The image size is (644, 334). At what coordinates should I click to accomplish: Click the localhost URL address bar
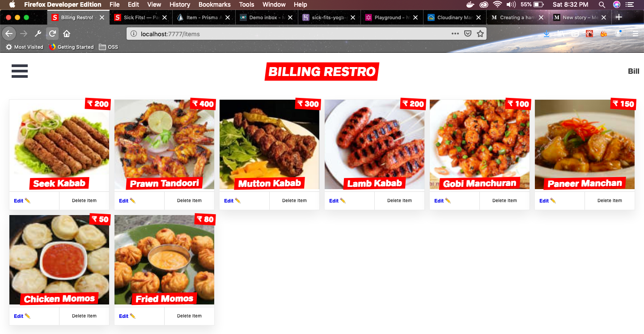pyautogui.click(x=291, y=34)
